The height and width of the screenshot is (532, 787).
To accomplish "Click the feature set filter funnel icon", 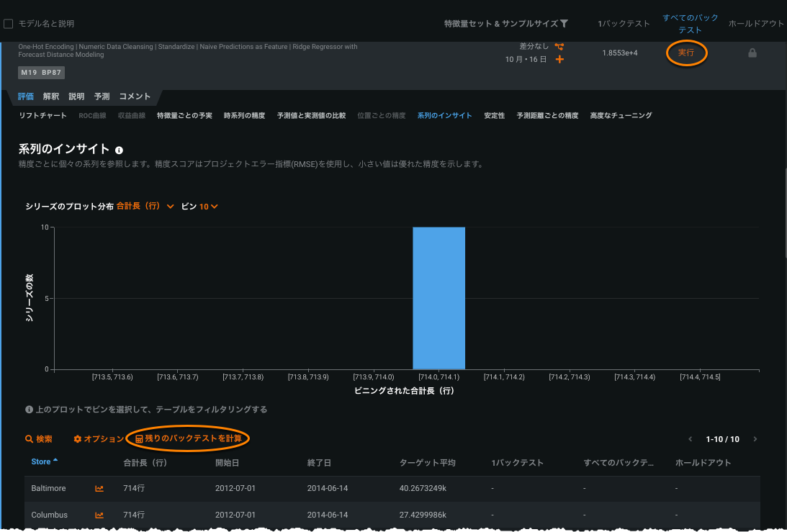I will coord(564,24).
